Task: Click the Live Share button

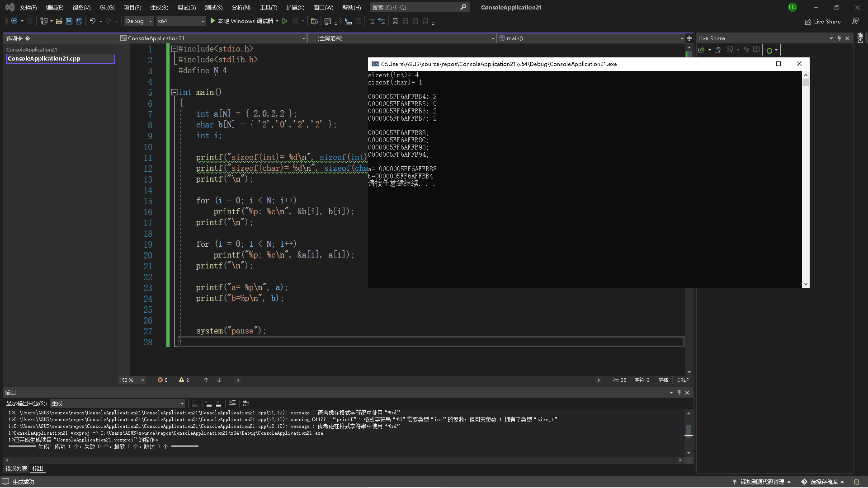Action: pyautogui.click(x=823, y=22)
